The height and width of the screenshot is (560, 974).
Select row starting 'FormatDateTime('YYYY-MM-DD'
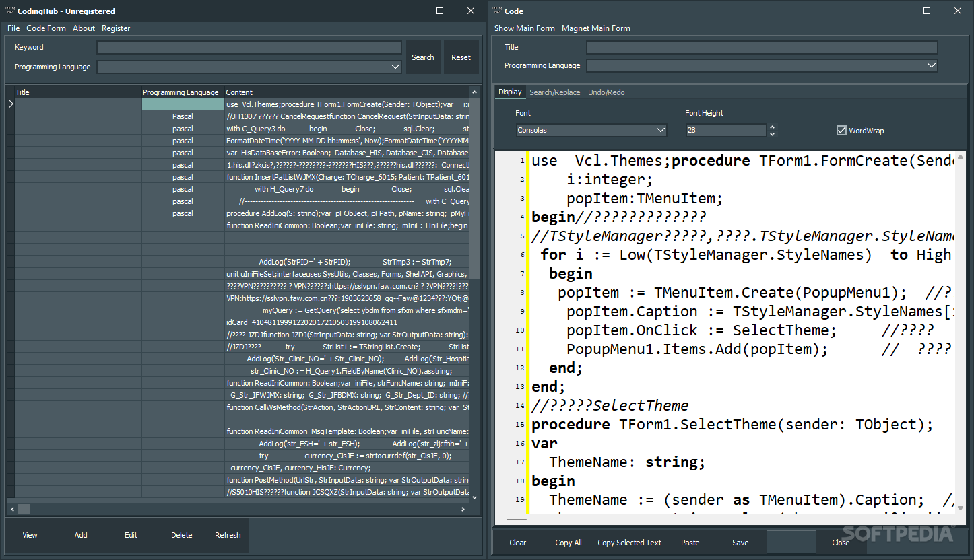347,141
